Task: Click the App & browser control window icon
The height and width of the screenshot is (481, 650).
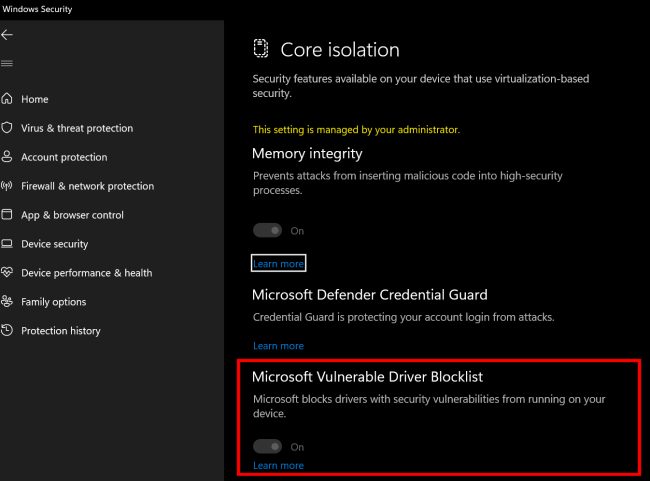Action: [x=7, y=214]
